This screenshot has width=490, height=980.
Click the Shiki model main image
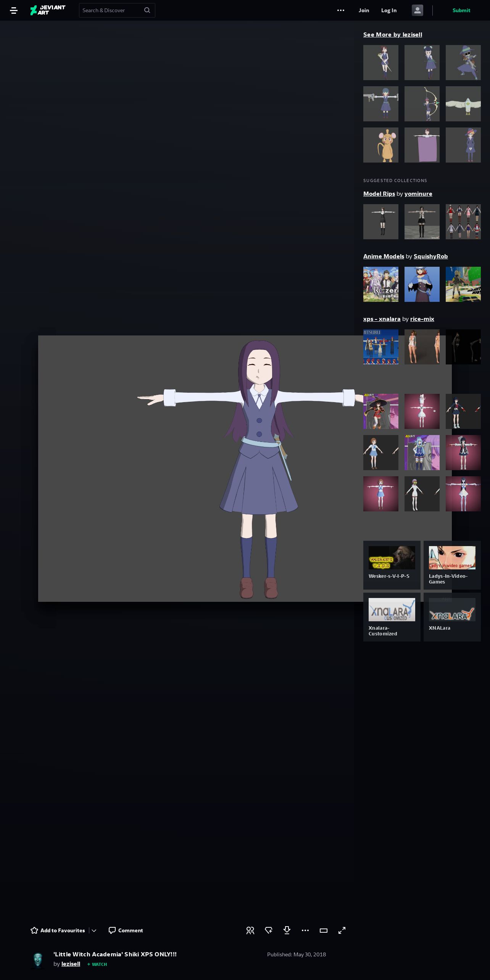pyautogui.click(x=245, y=469)
